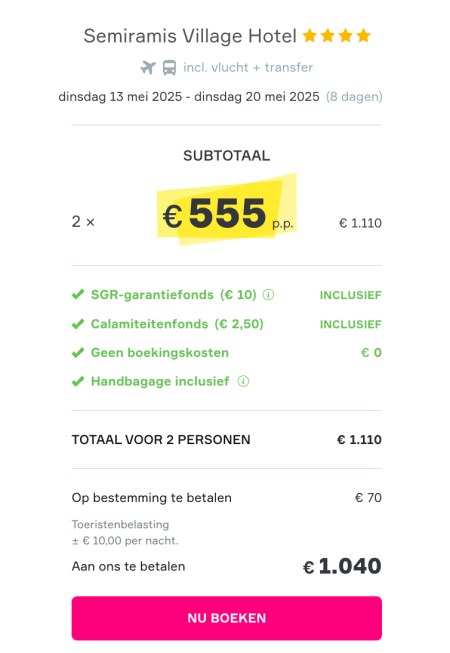Screen dimensions: 450x653
Task: Click the SGR-garantiefonds green checkmark
Action: [78, 295]
